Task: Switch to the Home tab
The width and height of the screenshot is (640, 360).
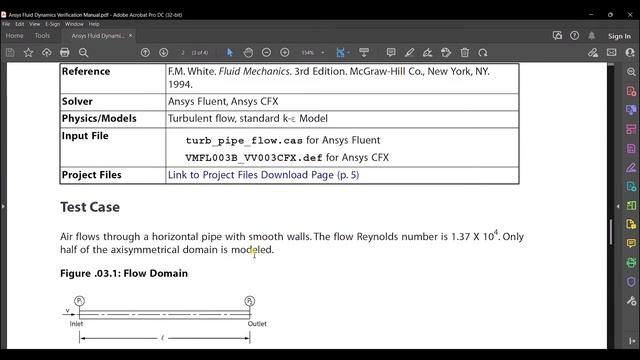Action: pos(14,36)
